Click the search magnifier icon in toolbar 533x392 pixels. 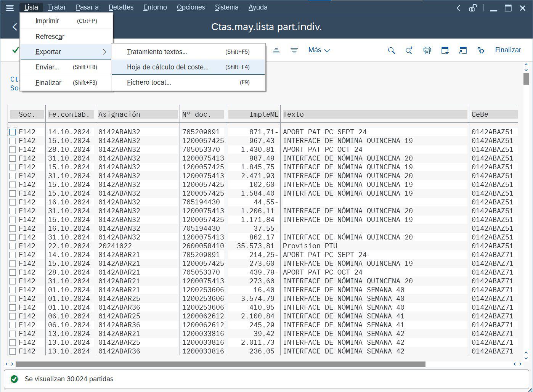(x=391, y=50)
